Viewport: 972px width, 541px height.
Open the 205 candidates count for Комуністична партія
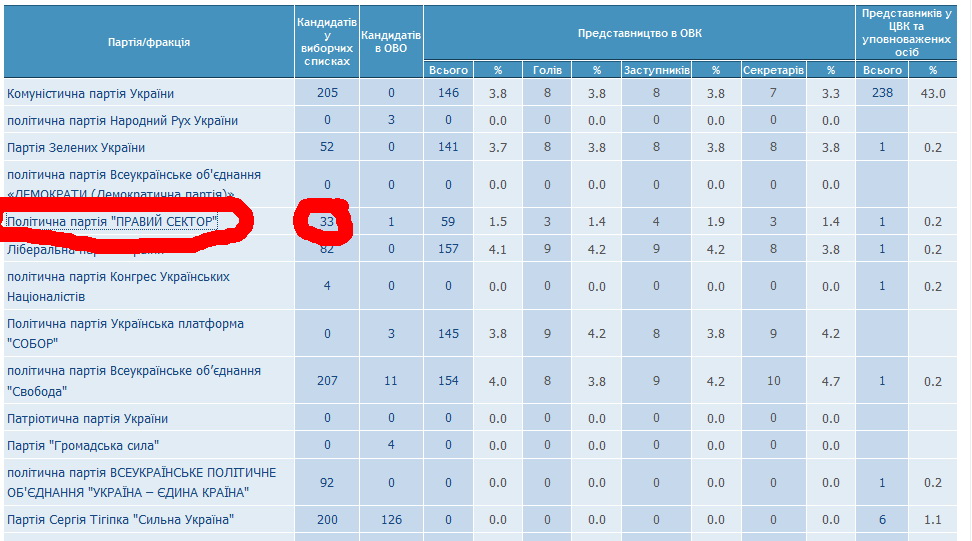coord(327,94)
